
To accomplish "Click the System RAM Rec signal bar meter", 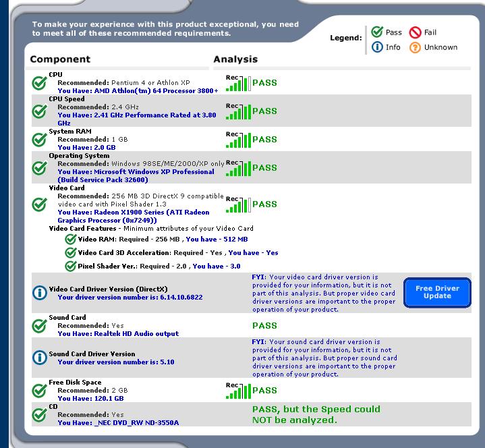I will [x=238, y=140].
